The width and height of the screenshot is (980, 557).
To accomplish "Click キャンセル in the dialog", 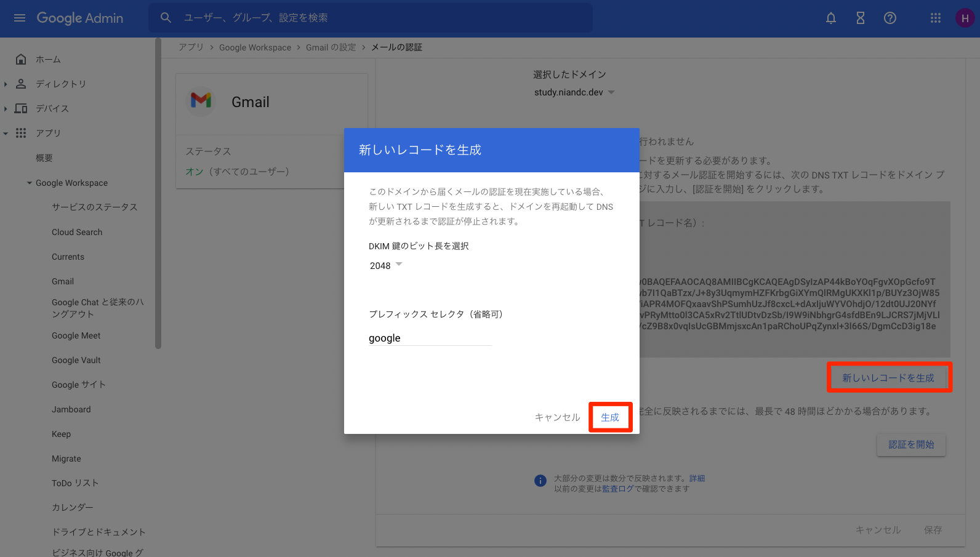I will click(557, 417).
